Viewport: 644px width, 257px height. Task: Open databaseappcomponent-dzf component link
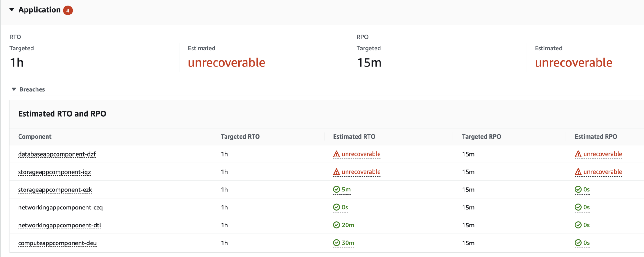click(57, 154)
